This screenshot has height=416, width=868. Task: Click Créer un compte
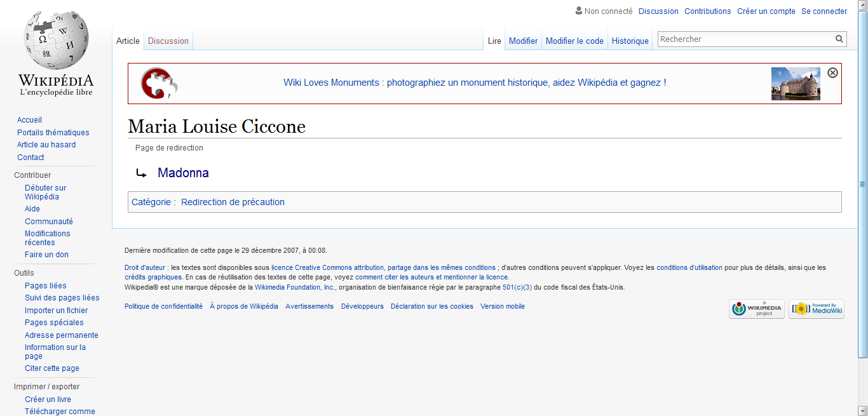click(x=766, y=11)
